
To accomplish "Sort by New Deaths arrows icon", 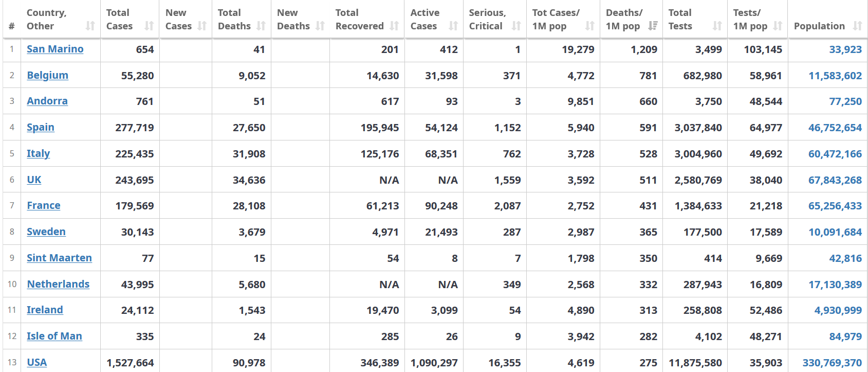I will click(x=320, y=26).
